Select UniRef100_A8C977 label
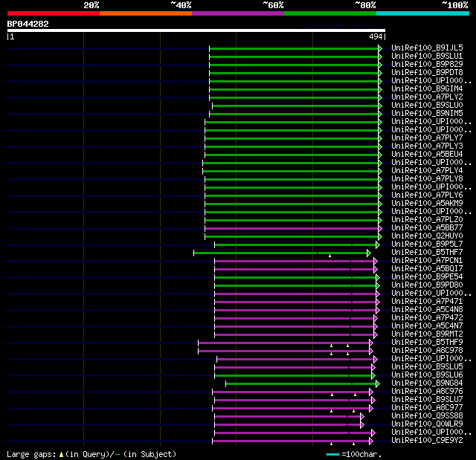 [x=427, y=408]
